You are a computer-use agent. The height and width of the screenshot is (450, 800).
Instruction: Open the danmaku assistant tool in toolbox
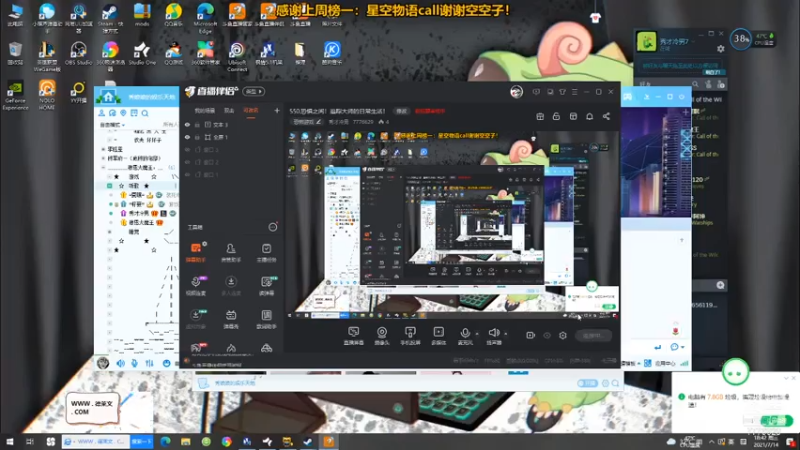pos(196,252)
